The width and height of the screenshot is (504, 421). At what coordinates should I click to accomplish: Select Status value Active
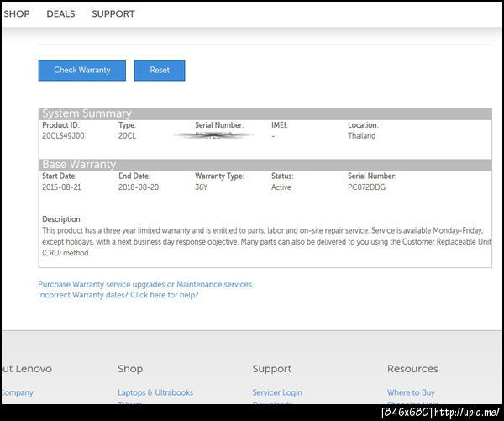click(281, 187)
